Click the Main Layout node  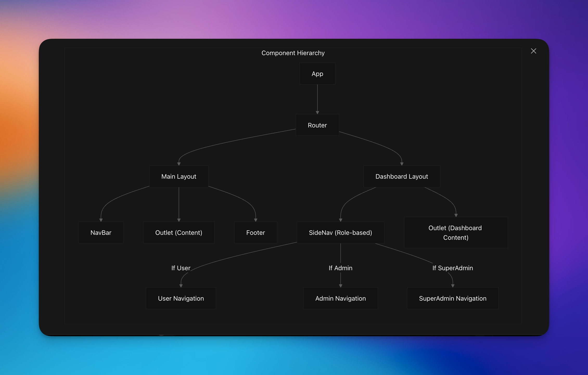click(x=179, y=176)
